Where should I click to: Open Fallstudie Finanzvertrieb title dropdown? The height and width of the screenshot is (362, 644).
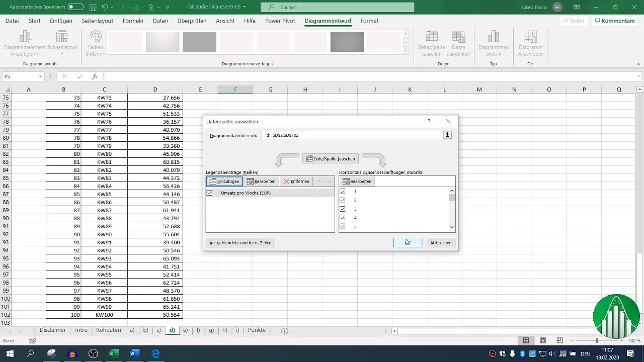pyautogui.click(x=245, y=8)
